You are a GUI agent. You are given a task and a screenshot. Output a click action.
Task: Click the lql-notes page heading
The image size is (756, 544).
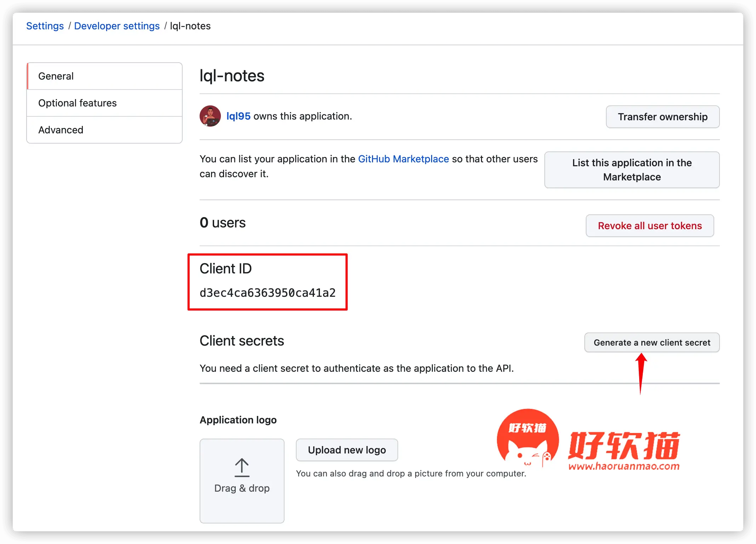click(232, 76)
